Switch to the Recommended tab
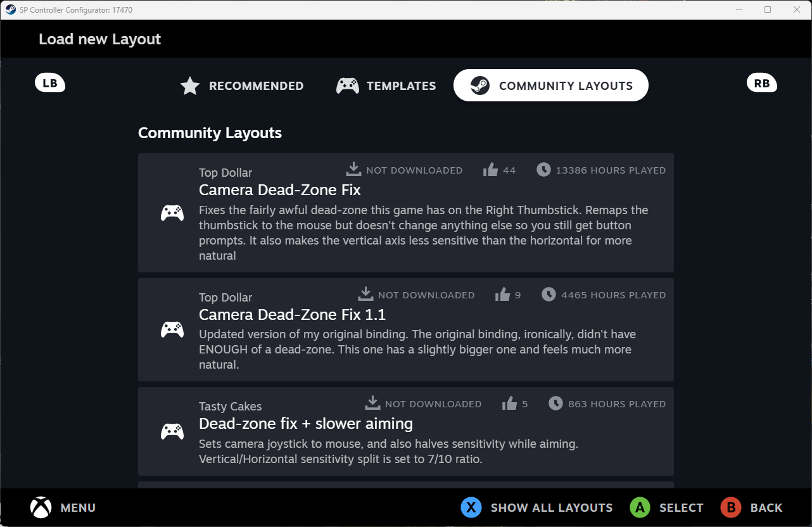 pyautogui.click(x=242, y=86)
